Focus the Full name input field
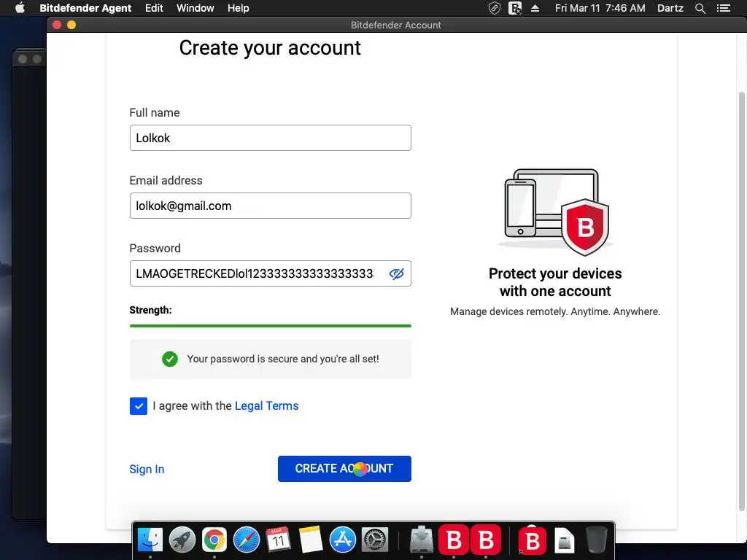747x560 pixels. point(270,138)
